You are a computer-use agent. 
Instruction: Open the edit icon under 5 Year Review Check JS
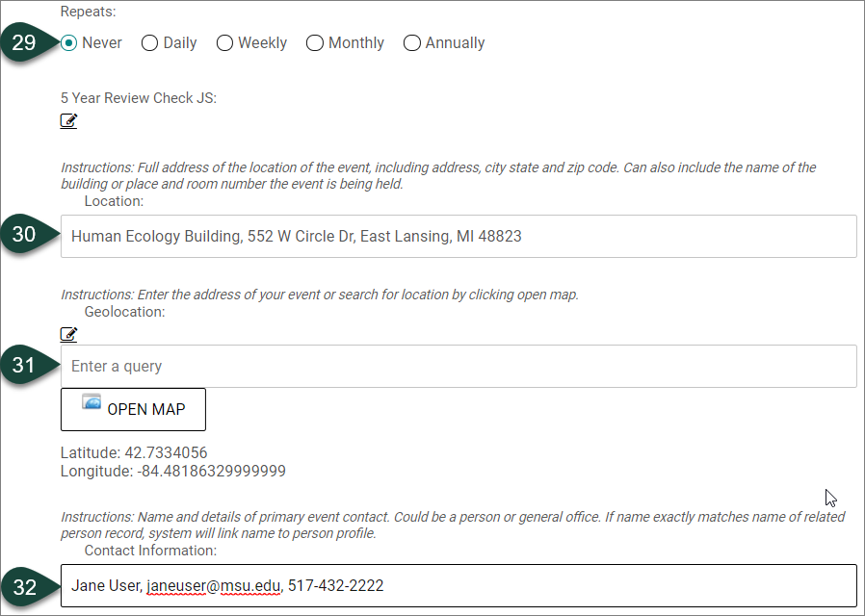pyautogui.click(x=69, y=120)
